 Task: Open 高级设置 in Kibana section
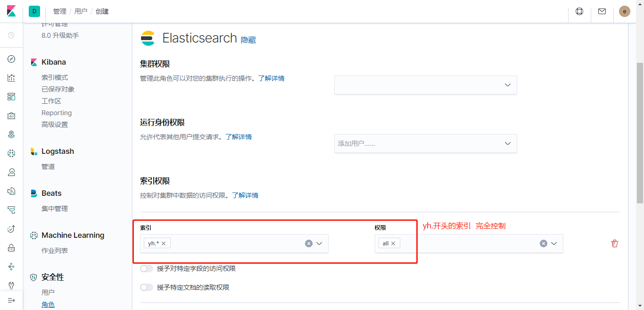55,125
